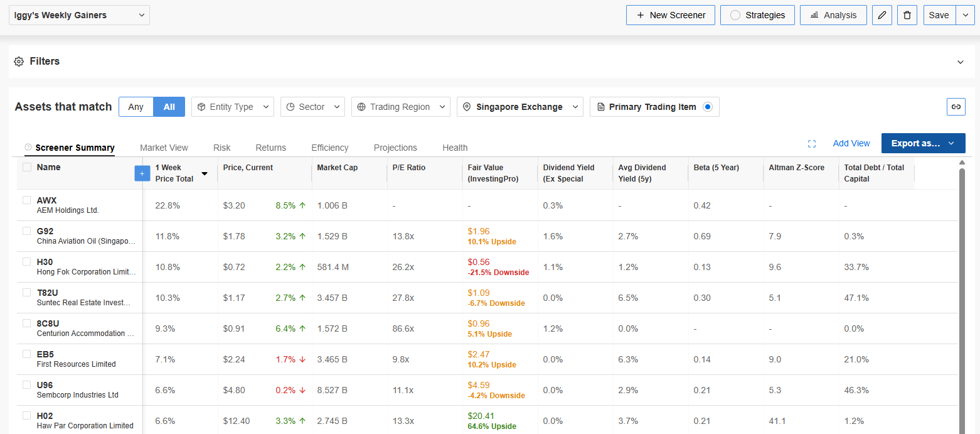Check the H30 row checkbox
The height and width of the screenshot is (434, 980).
tap(27, 261)
